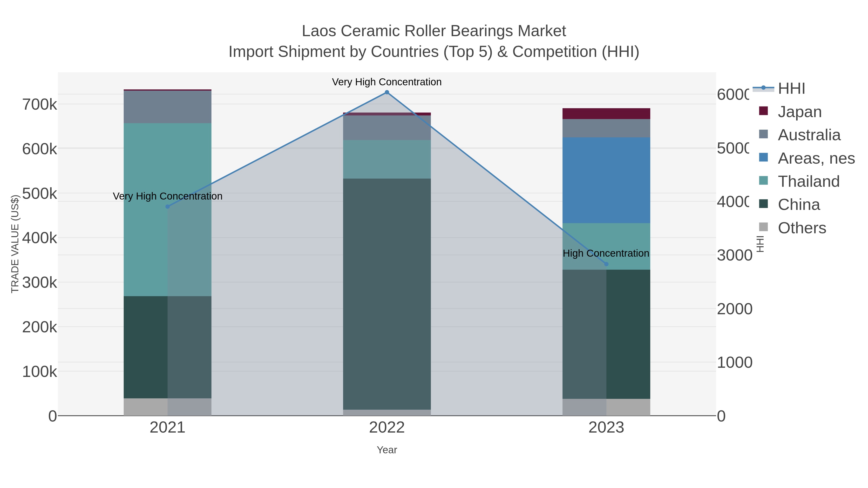The height and width of the screenshot is (488, 868).
Task: Click the 2021 HHI data point marker
Action: click(168, 207)
